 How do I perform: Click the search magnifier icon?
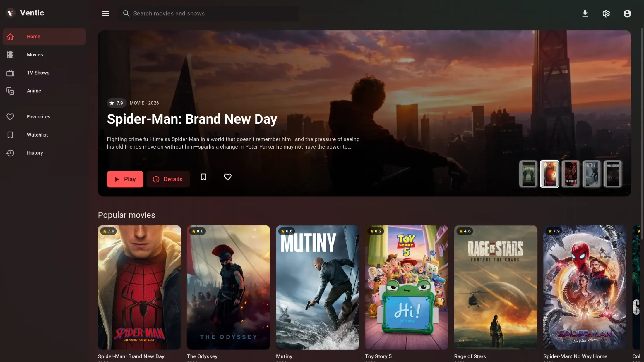(x=126, y=13)
